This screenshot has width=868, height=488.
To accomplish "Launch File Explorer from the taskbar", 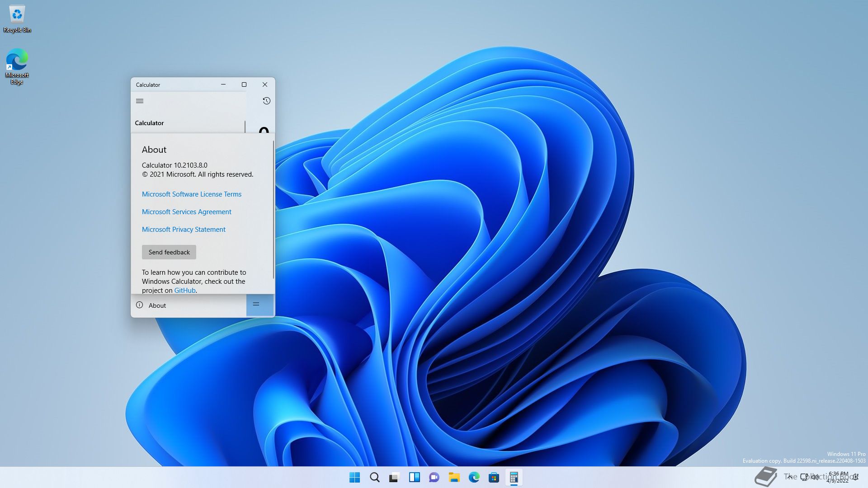I will (x=454, y=477).
